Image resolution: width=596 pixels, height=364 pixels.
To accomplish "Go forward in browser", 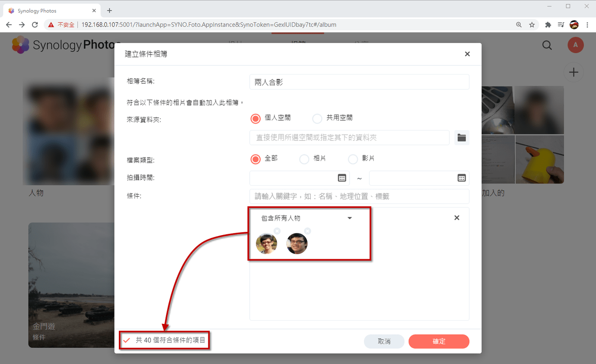I will coord(22,25).
